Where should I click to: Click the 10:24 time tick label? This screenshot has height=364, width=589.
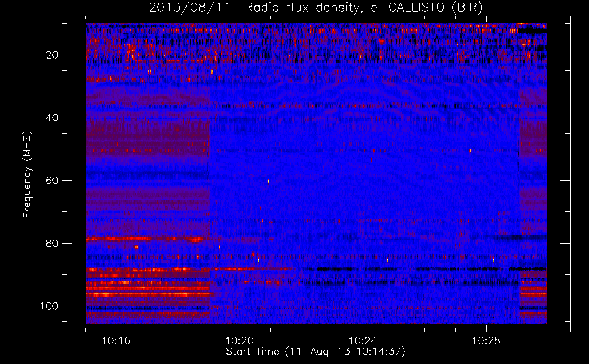click(x=363, y=341)
